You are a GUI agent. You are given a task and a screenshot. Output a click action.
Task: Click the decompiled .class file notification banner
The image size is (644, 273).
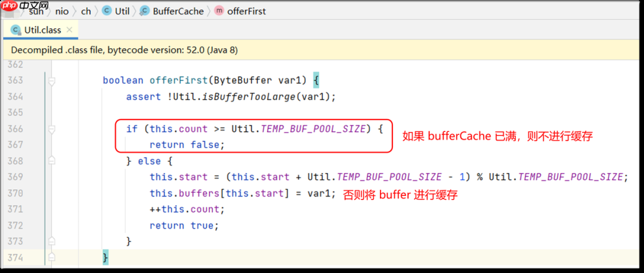click(322, 50)
